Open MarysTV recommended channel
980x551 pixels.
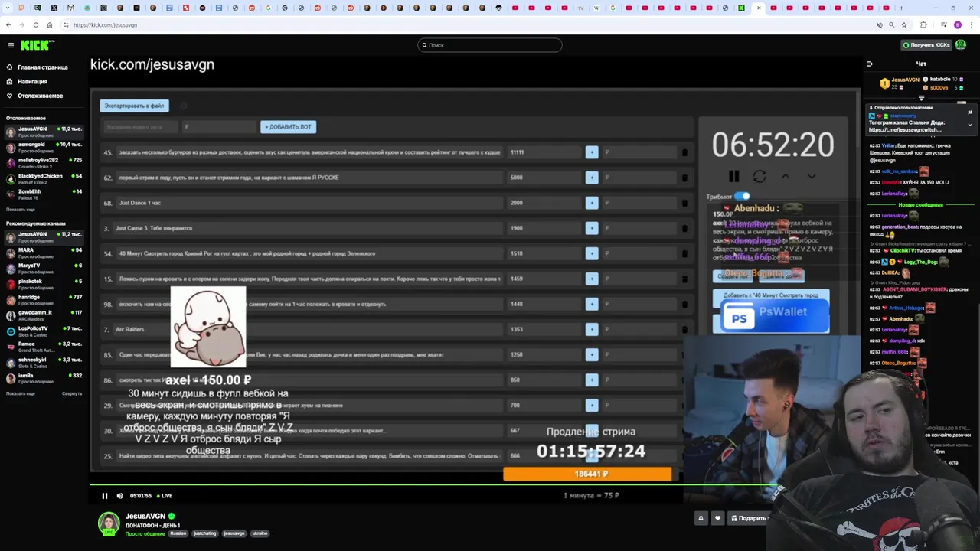43,268
